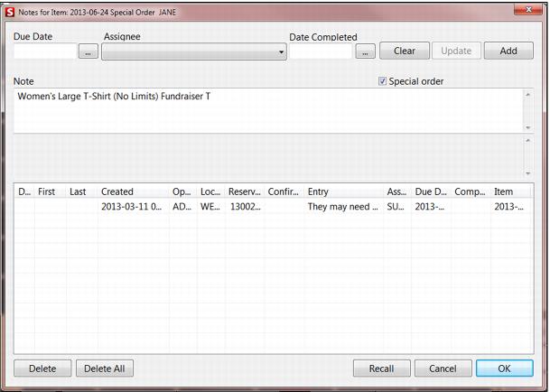550x392 pixels.
Task: Expand the Assignee dropdown
Action: coord(194,51)
